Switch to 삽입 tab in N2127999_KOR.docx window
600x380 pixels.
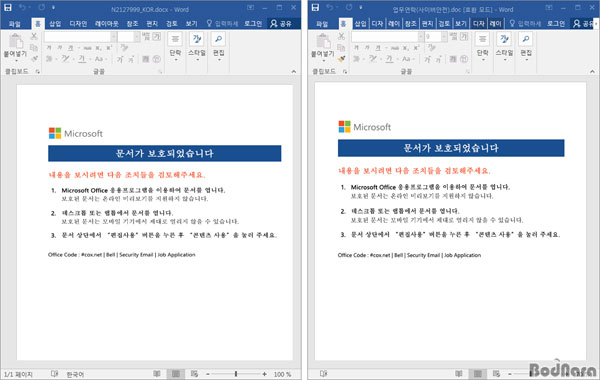55,24
